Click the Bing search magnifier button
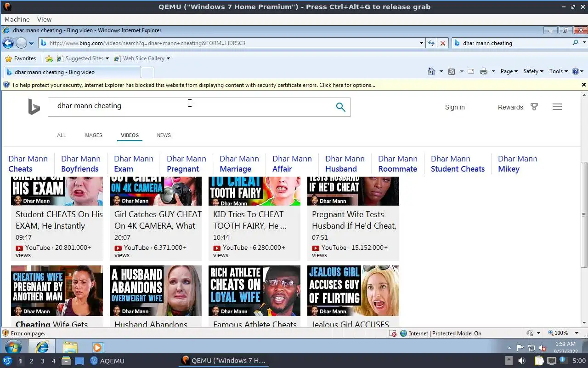 340,107
